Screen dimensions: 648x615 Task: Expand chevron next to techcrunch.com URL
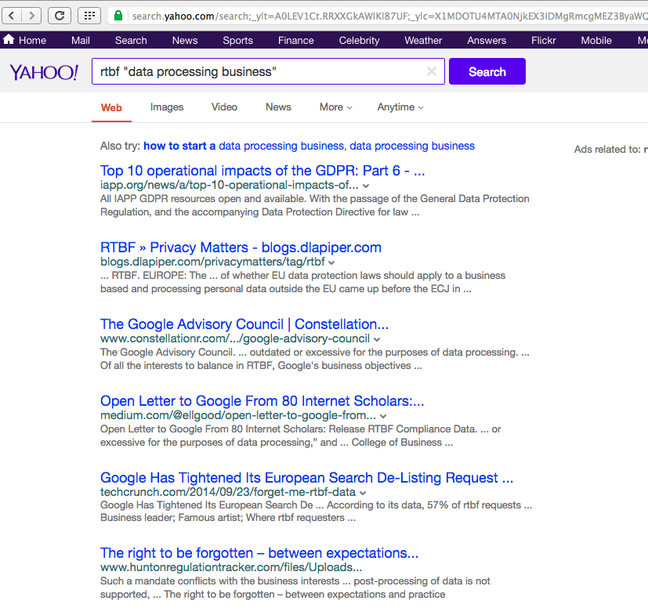click(363, 493)
